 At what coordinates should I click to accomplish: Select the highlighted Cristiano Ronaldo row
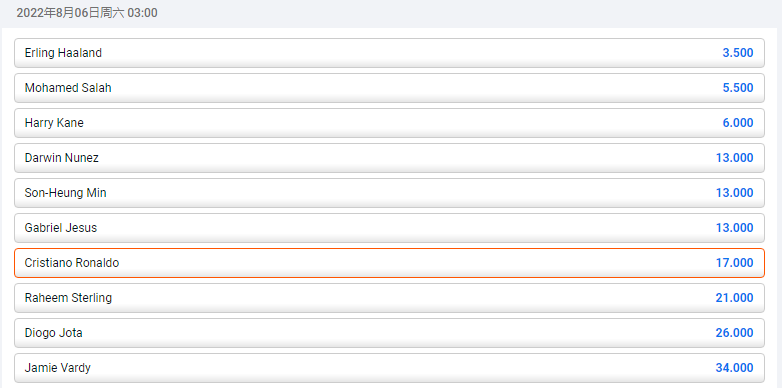tap(389, 263)
